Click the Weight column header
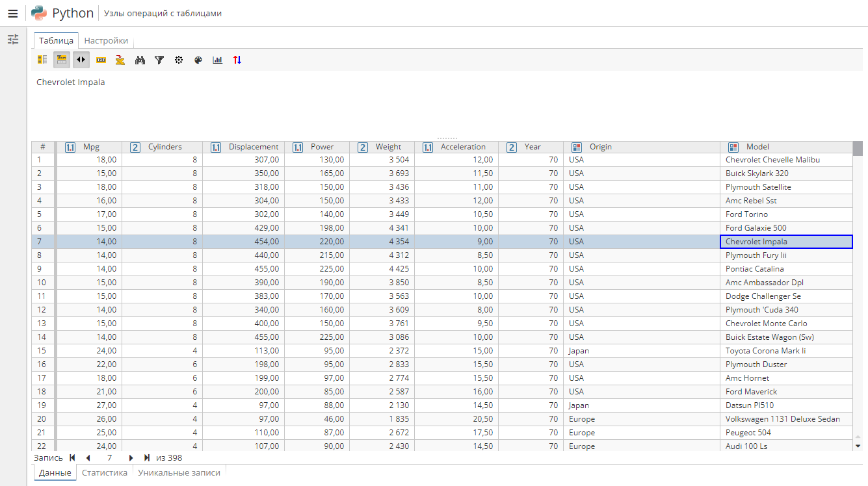The width and height of the screenshot is (868, 486). point(382,147)
